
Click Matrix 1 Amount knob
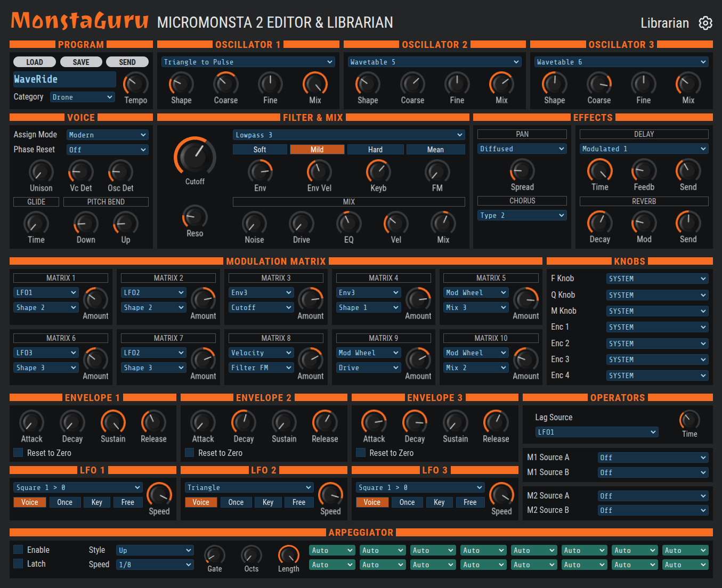tap(95, 300)
